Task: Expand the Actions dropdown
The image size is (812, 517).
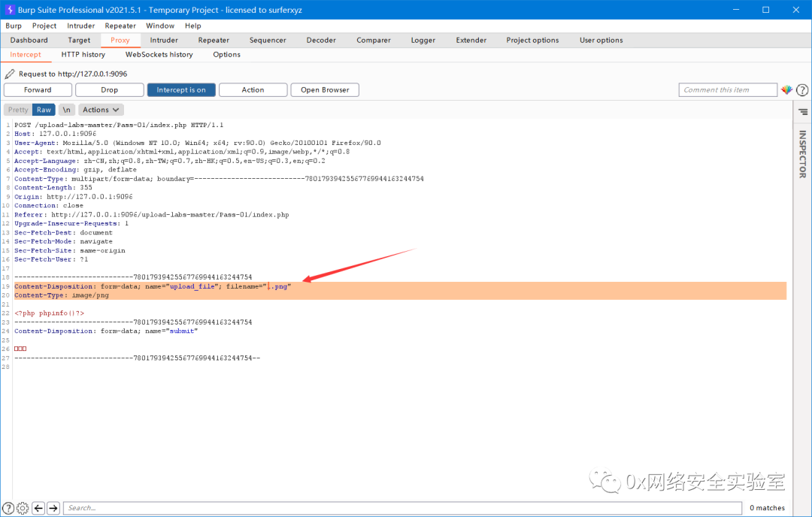Action: (101, 110)
